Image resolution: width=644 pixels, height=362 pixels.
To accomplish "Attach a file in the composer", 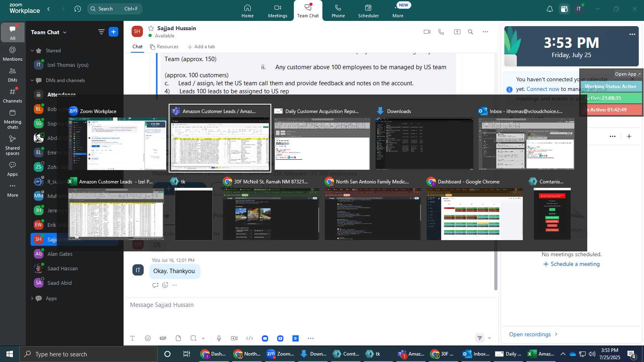I will 178,338.
